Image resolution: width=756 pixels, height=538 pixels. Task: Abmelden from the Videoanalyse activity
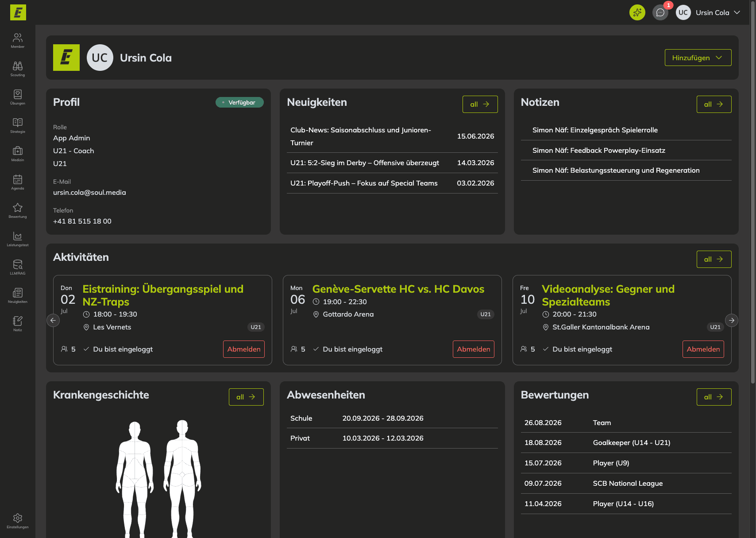(703, 349)
